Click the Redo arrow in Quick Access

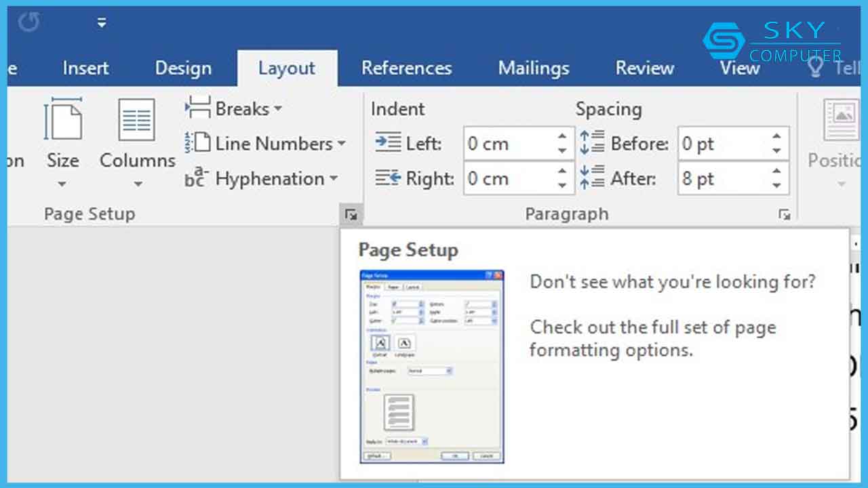point(28,22)
